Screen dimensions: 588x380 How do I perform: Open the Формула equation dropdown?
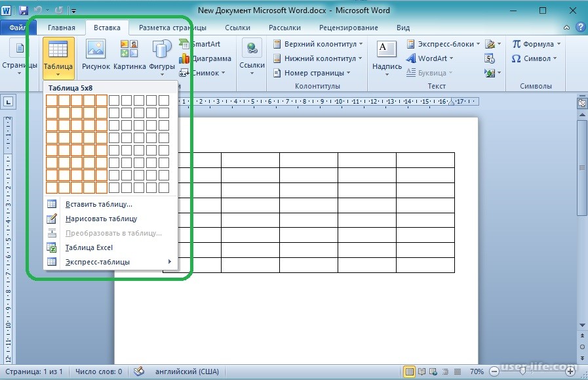[x=536, y=44]
